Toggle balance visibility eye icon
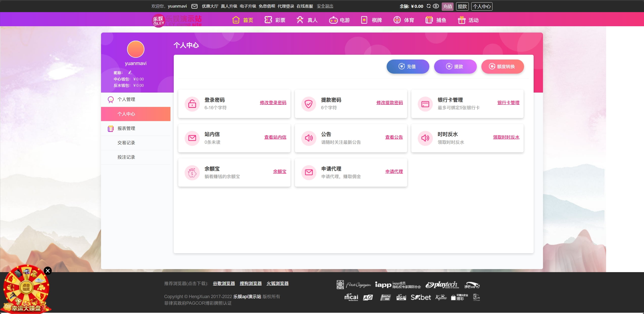Viewport: 644px width, 314px height. point(436,6)
